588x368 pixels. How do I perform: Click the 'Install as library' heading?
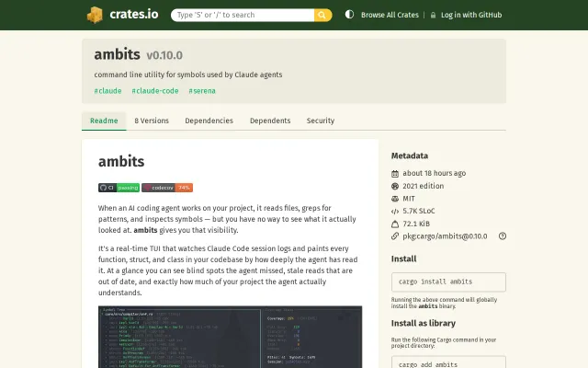click(x=424, y=323)
